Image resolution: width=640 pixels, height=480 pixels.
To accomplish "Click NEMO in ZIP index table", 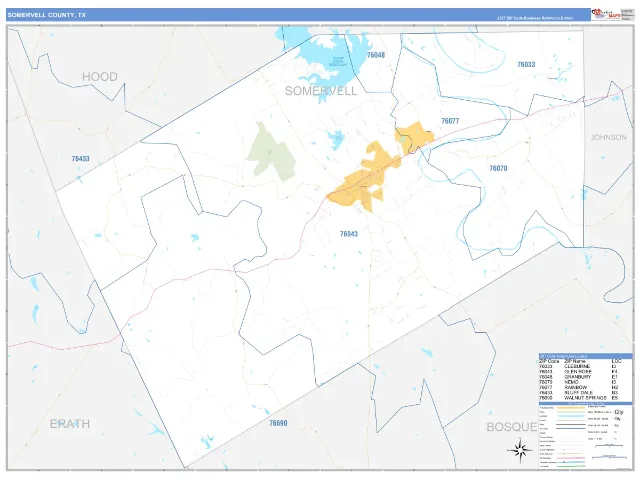I will (x=571, y=382).
